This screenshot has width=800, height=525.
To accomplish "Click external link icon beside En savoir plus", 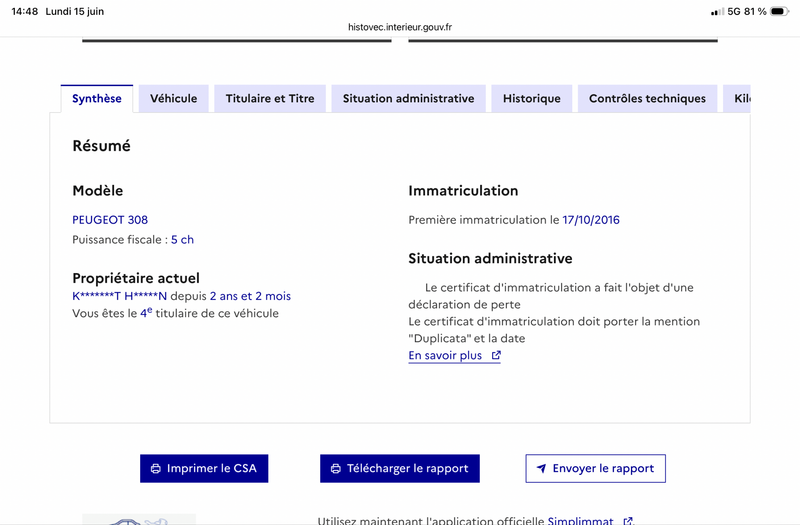I will [496, 355].
